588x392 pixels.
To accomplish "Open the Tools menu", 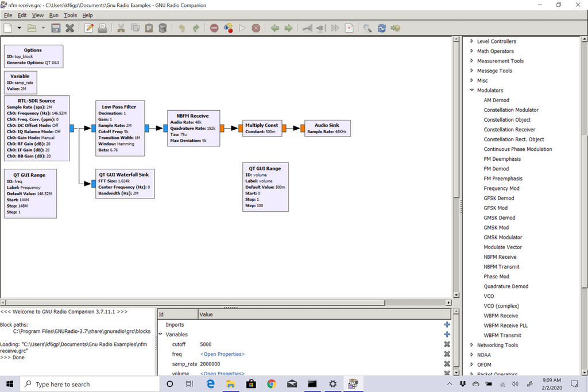I will coord(70,15).
